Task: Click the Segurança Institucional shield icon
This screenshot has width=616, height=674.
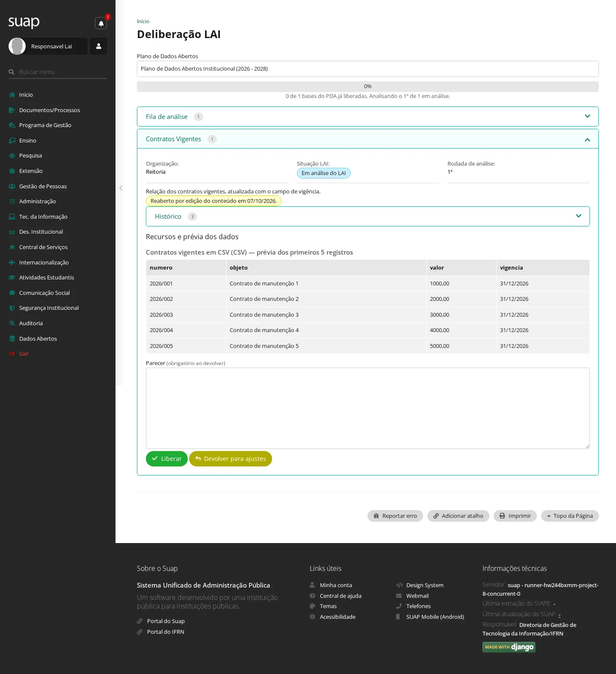Action: click(x=12, y=308)
